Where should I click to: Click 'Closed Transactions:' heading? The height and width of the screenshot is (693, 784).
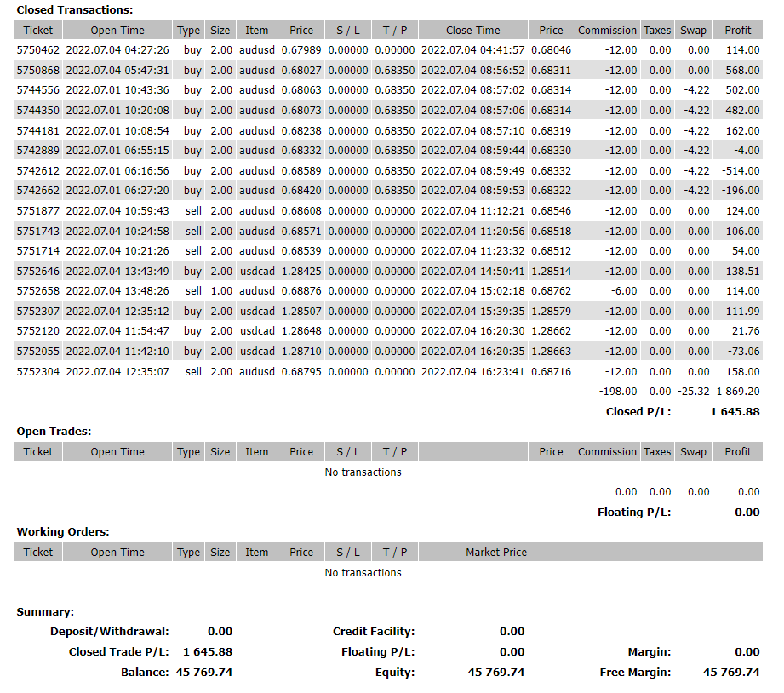click(x=75, y=10)
